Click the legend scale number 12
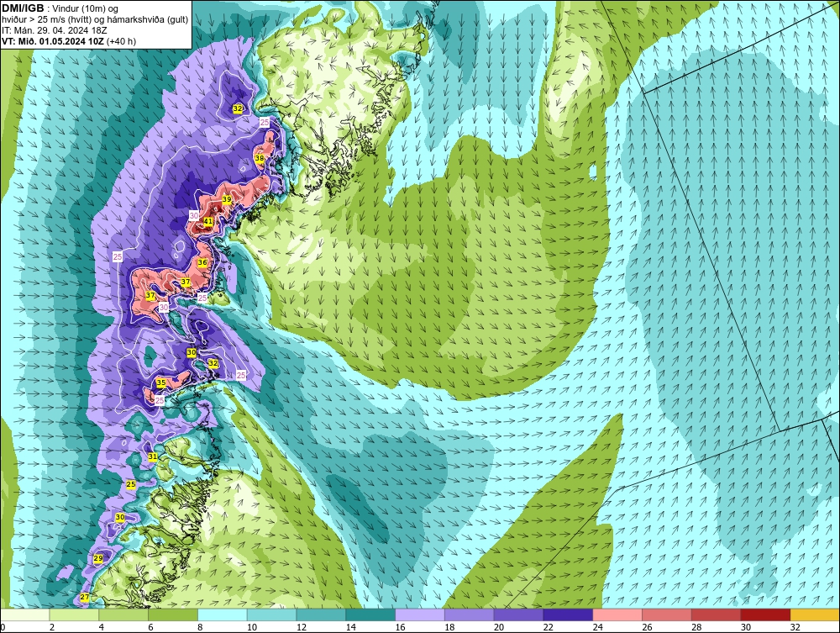Viewport: 840px width, 633px height. 301,627
